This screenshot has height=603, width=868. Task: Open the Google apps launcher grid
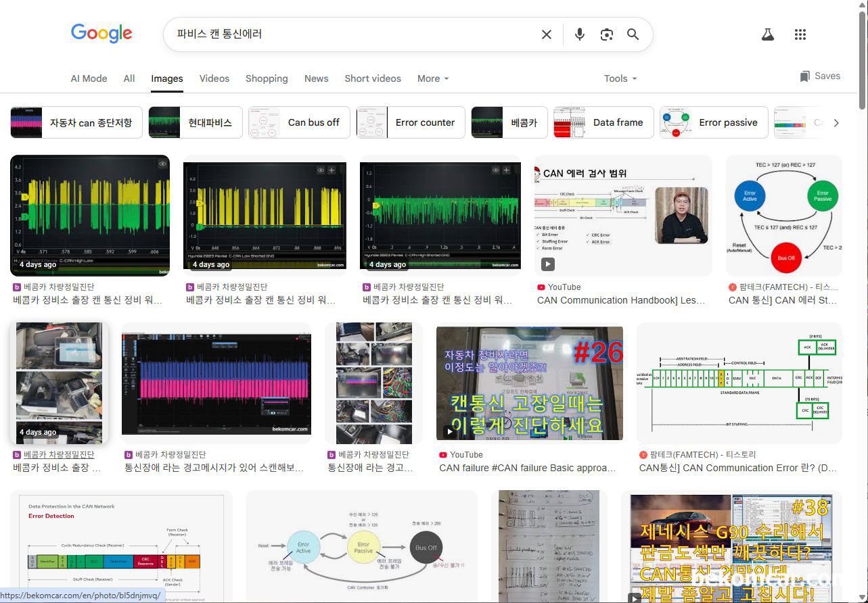pyautogui.click(x=800, y=34)
